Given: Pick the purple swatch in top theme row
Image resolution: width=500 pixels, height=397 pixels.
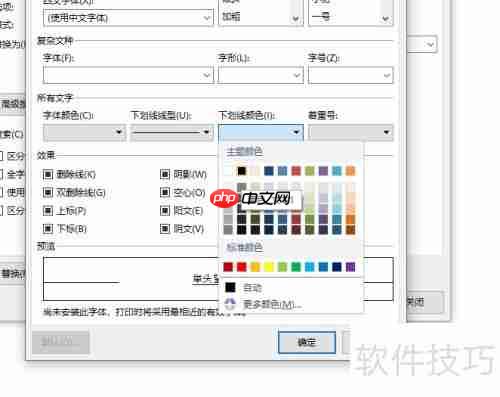Looking at the screenshot, I should [x=323, y=171].
